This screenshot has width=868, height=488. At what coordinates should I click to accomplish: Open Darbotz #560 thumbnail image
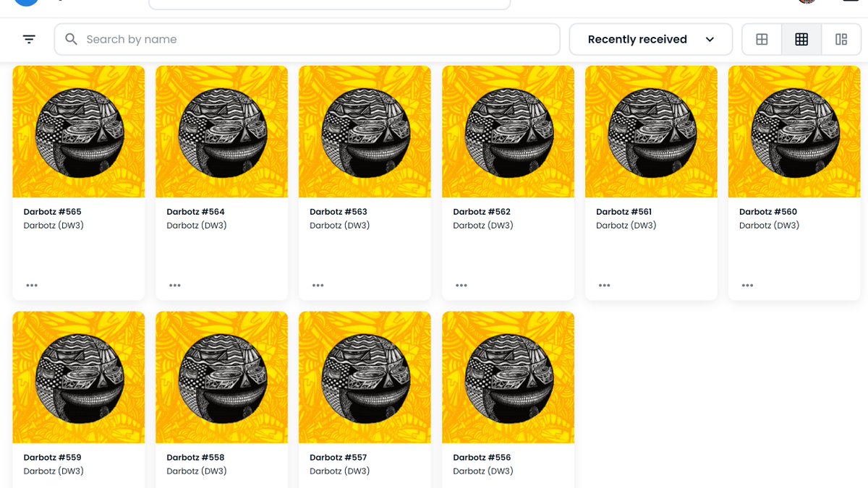point(795,132)
